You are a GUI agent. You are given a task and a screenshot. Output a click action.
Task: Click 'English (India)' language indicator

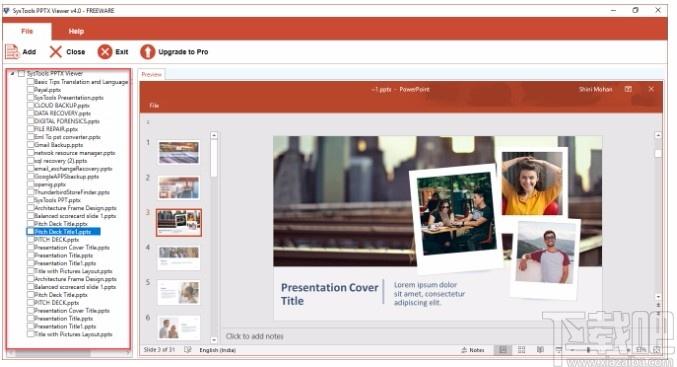point(218,350)
